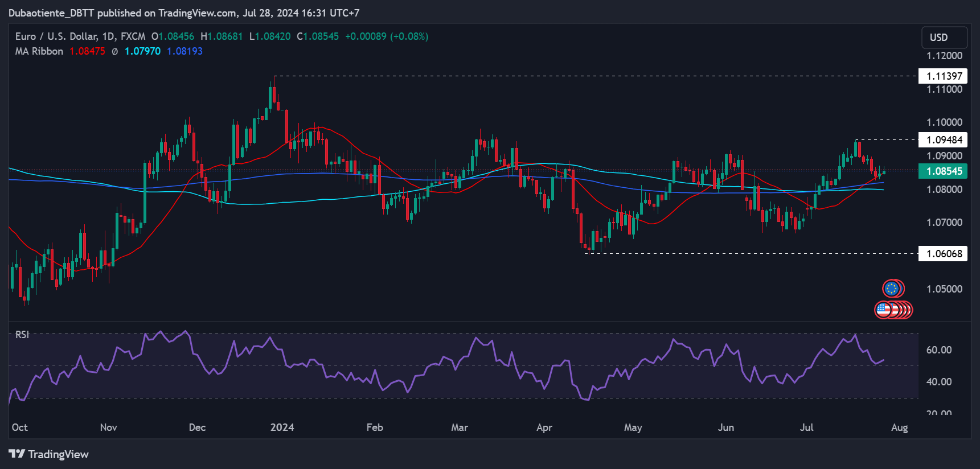
Task: Click the 1.09484 price level label
Action: click(943, 140)
